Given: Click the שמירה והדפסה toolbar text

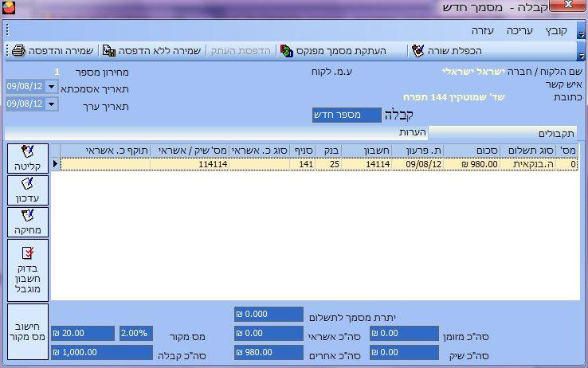Looking at the screenshot, I should pos(61,51).
